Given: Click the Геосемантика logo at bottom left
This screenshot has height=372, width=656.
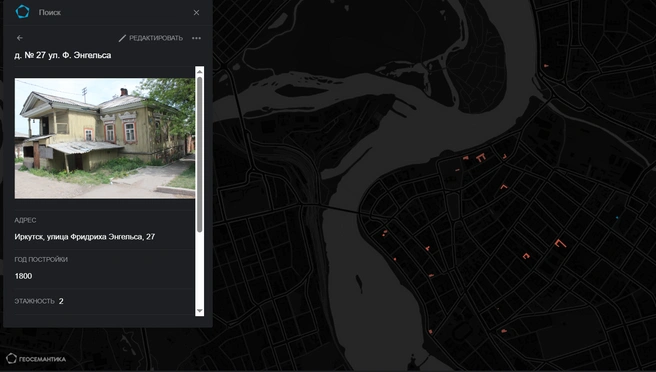Looking at the screenshot, I should click(36, 359).
